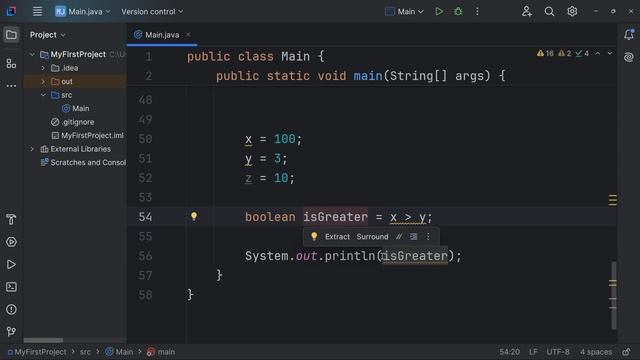
Task: Open the Version control dropdown
Action: point(152,11)
